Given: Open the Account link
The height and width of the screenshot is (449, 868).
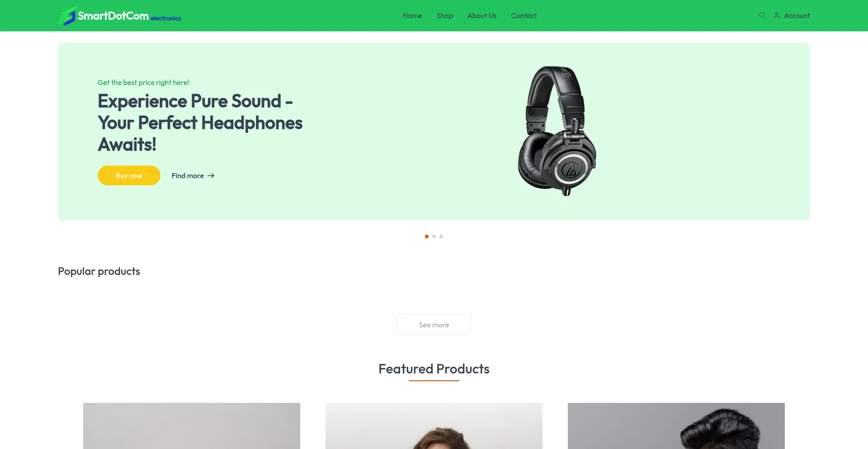Looking at the screenshot, I should [797, 15].
